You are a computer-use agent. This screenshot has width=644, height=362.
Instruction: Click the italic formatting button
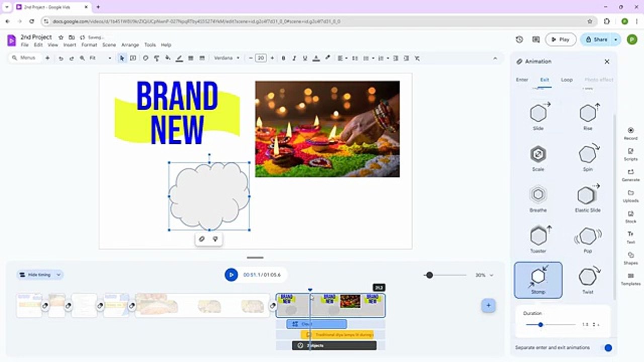tap(294, 58)
